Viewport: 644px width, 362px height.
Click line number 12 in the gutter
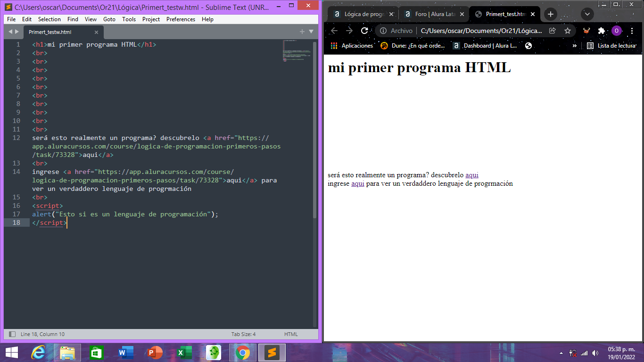tap(17, 138)
